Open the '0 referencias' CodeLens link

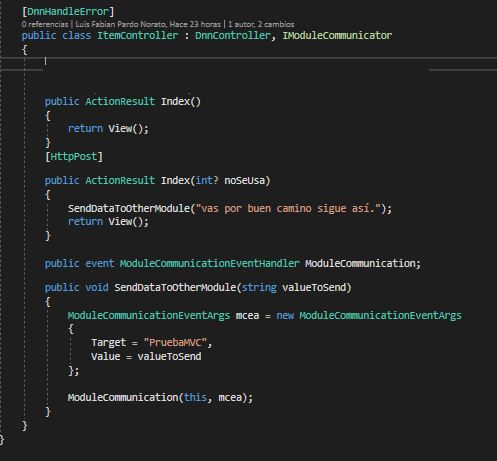pyautogui.click(x=45, y=24)
